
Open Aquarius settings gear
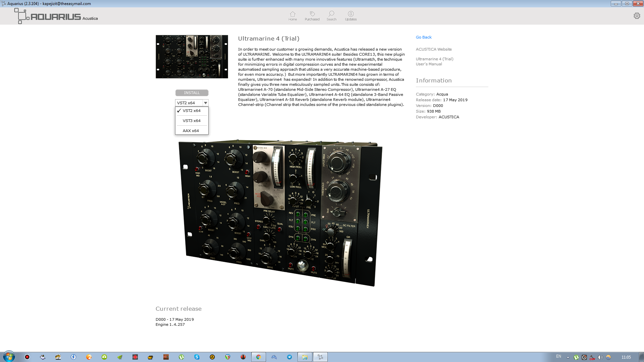click(637, 16)
